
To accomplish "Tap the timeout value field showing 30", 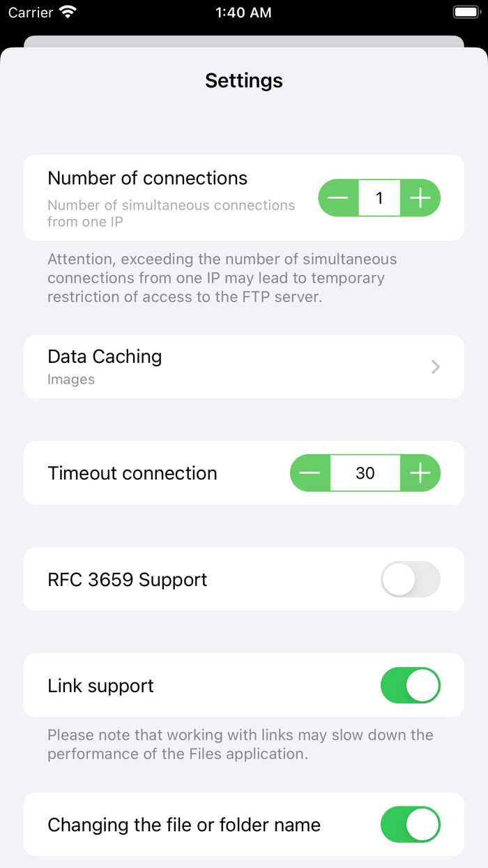I will pos(365,473).
